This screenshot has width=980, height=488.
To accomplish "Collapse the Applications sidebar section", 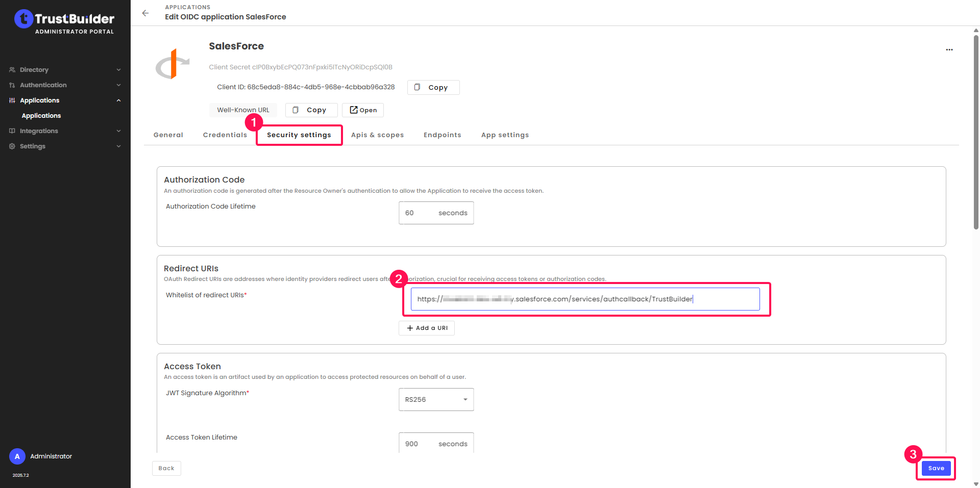I will pyautogui.click(x=118, y=100).
